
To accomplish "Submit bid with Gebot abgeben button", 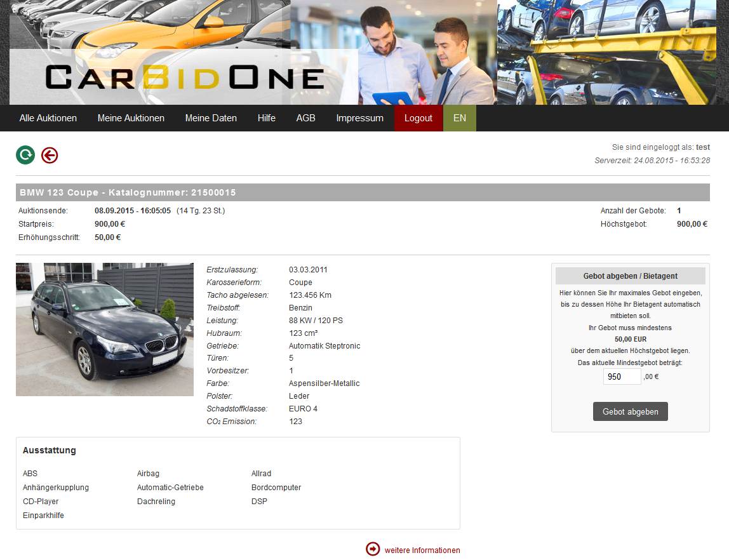I will 631,412.
